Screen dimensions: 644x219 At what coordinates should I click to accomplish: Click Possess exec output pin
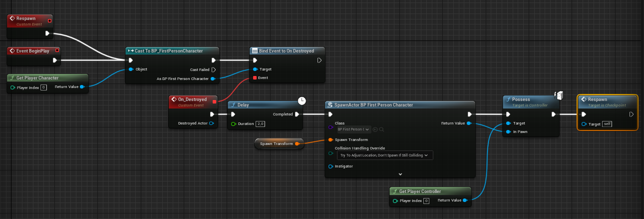(553, 114)
